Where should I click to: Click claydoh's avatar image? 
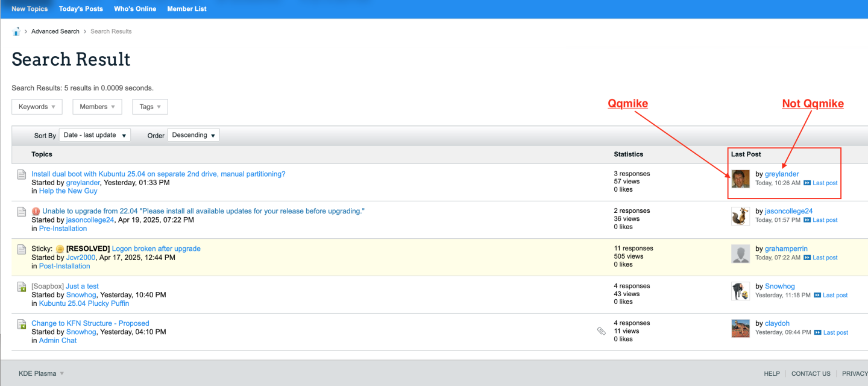click(740, 329)
